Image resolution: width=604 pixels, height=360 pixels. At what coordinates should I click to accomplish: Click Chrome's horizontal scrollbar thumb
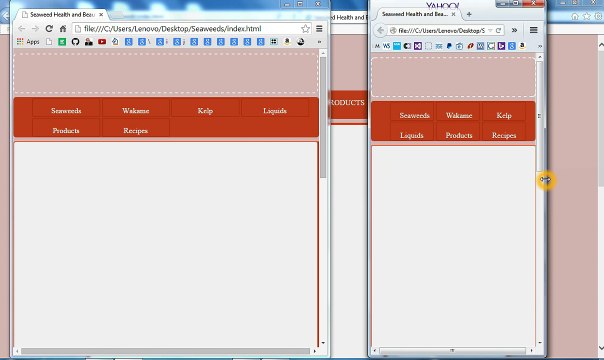165,351
